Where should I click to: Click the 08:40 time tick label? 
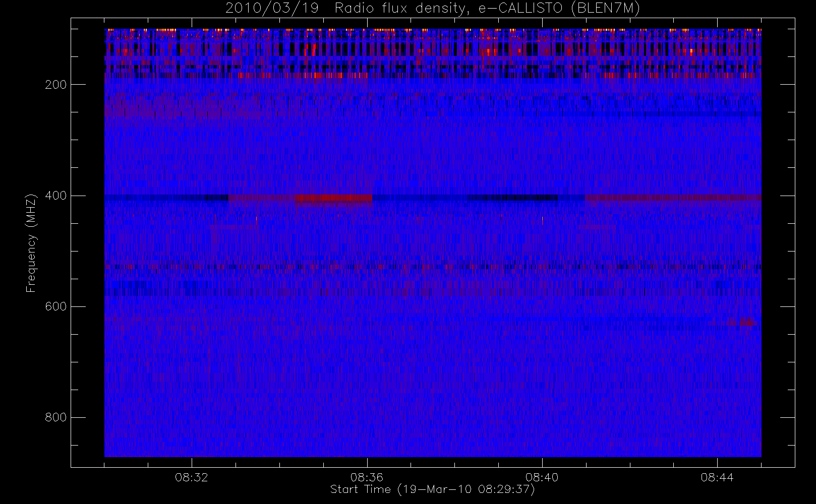pyautogui.click(x=542, y=477)
